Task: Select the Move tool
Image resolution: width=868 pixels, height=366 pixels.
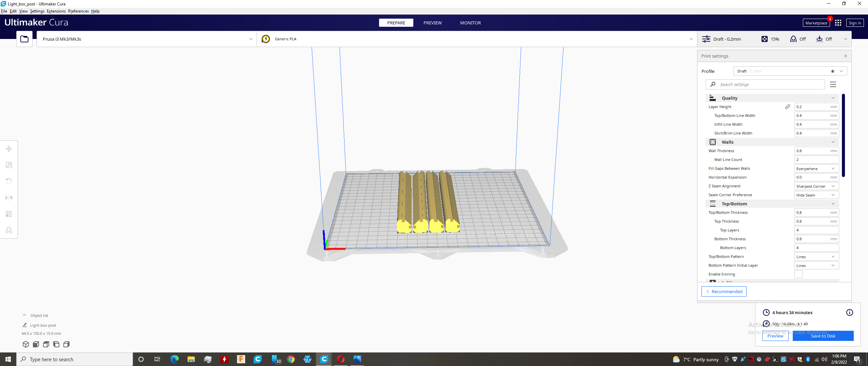Action: coord(8,148)
